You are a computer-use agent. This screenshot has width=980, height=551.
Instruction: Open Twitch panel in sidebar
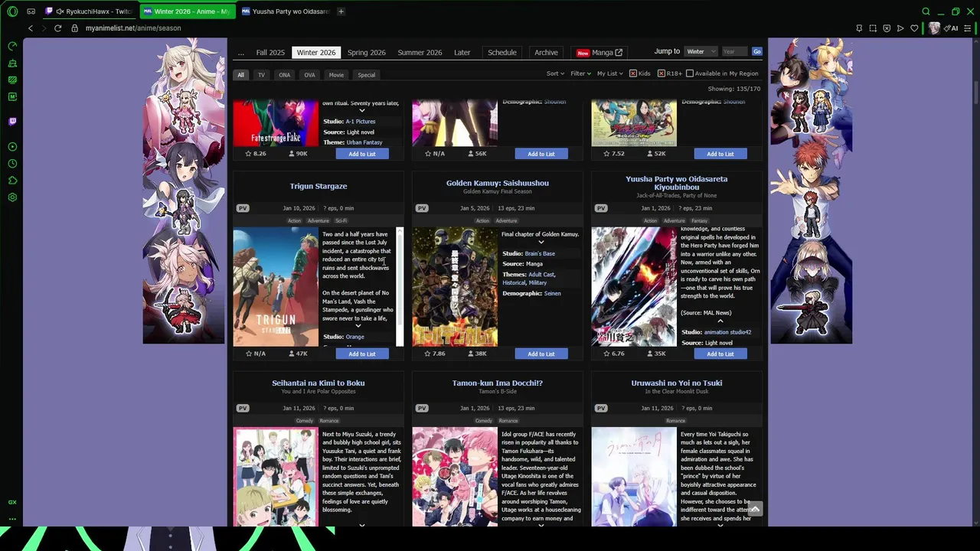click(x=12, y=121)
